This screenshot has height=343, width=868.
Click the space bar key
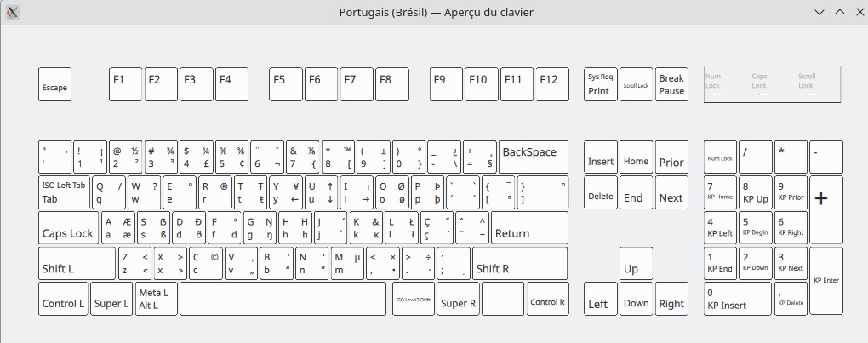283,299
